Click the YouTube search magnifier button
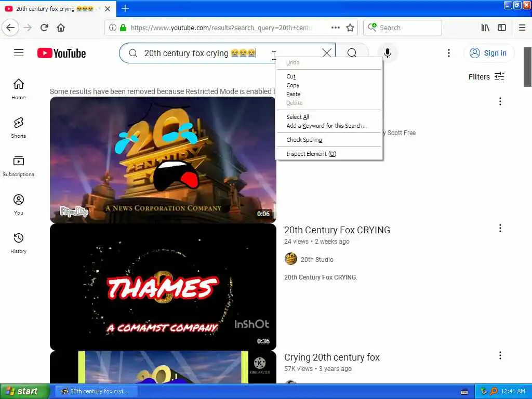This screenshot has width=532, height=399. (x=352, y=53)
